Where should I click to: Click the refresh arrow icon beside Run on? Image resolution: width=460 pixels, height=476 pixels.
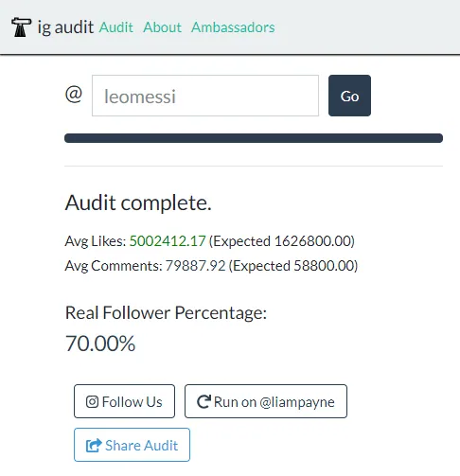(x=203, y=401)
